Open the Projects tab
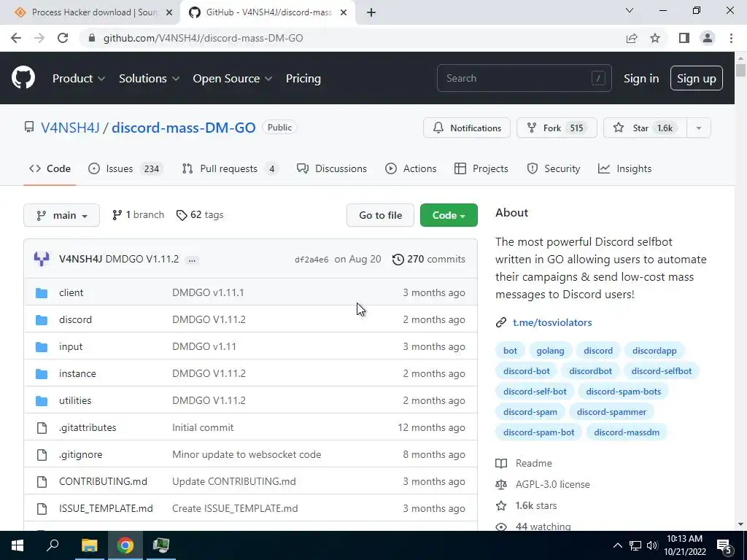This screenshot has height=560, width=747. [481, 168]
